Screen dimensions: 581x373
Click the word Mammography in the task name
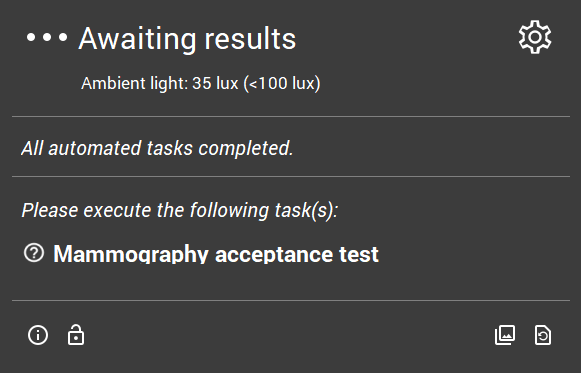coord(131,254)
